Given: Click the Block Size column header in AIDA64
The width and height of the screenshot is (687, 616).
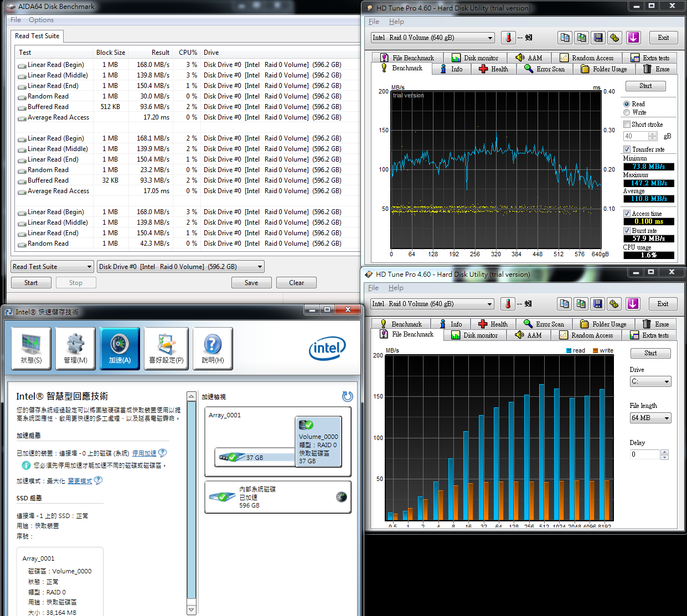Looking at the screenshot, I should 111,53.
